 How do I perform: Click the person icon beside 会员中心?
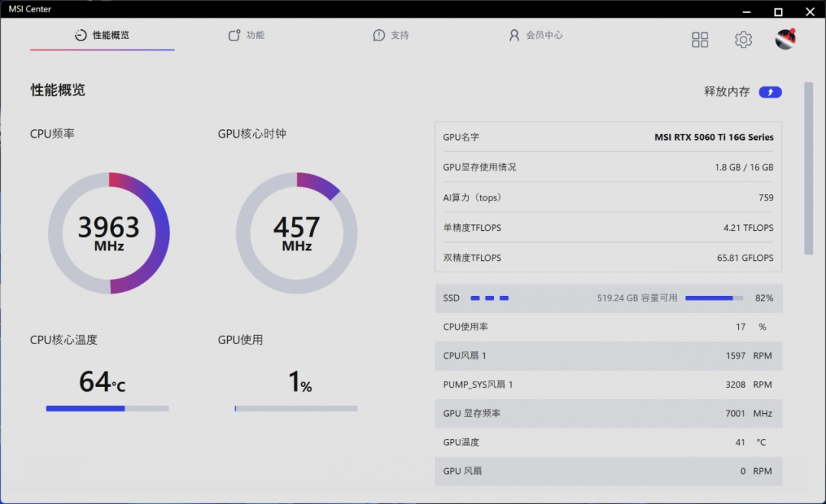[514, 35]
